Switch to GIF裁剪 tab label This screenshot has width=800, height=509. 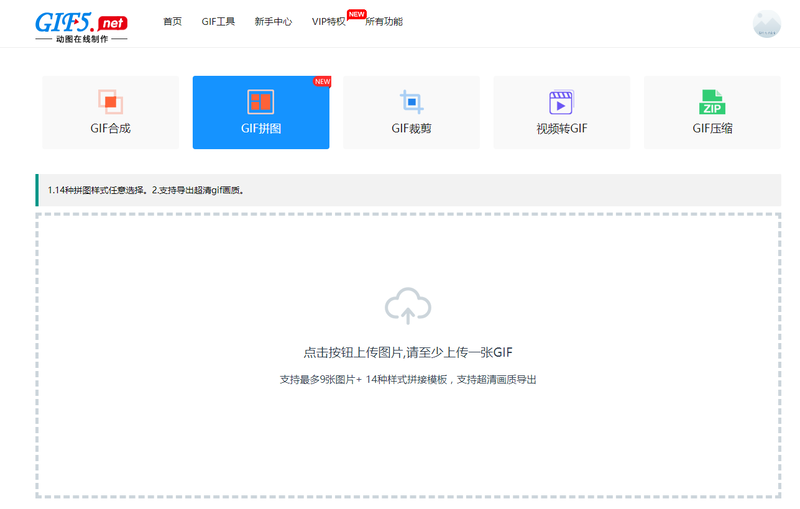[411, 129]
